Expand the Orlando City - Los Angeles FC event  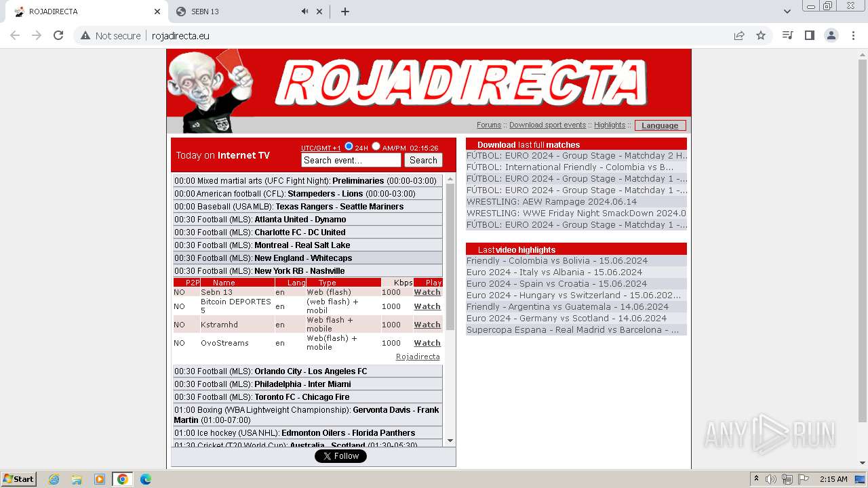coord(307,371)
